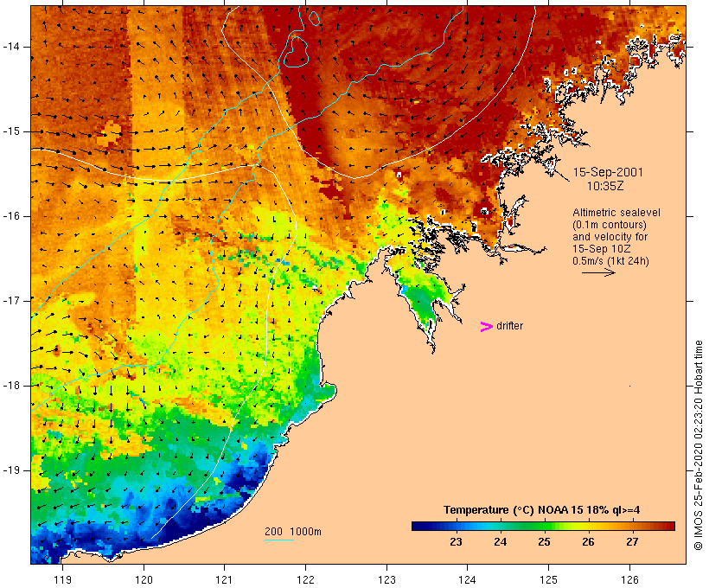Click the 'Altimetric sealevel' caption line

pyautogui.click(x=616, y=213)
